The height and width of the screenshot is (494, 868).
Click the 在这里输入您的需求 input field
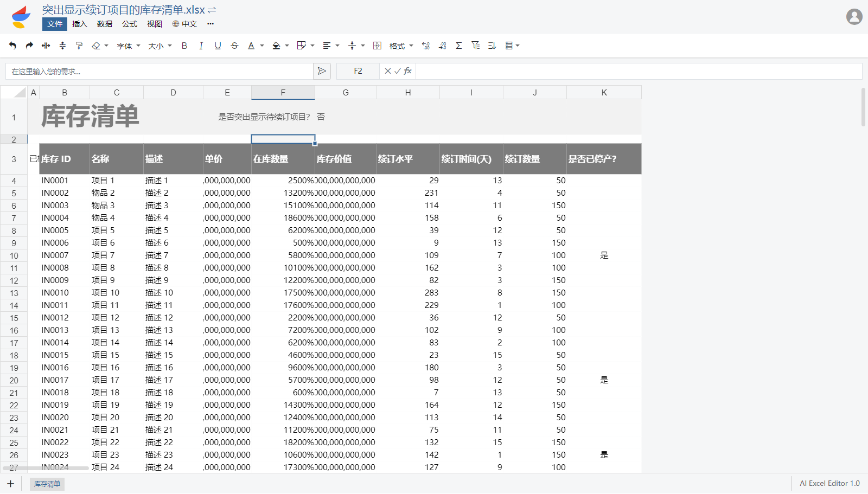pos(157,71)
